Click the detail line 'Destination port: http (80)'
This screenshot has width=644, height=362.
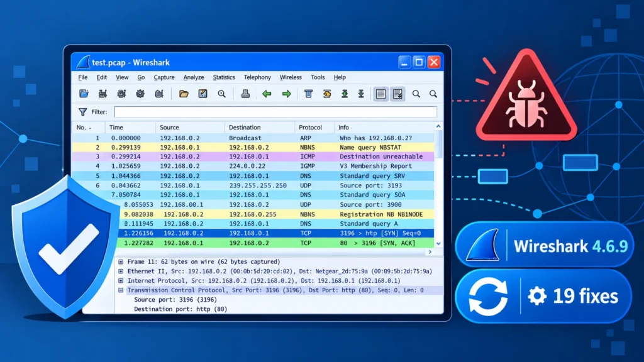pyautogui.click(x=180, y=309)
